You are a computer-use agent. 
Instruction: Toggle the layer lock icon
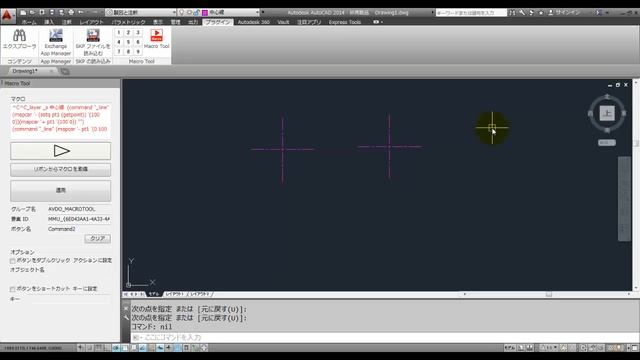coord(196,13)
